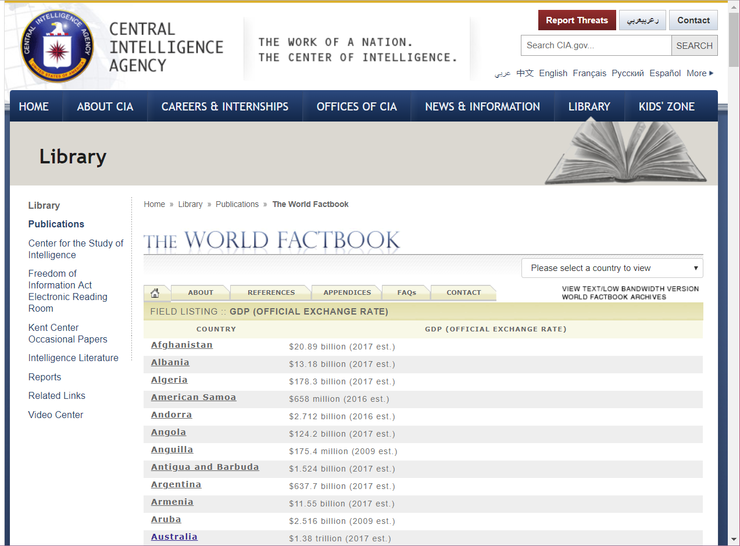The width and height of the screenshot is (740, 546).
Task: Open the KIDS' ZONE menu
Action: [x=666, y=107]
